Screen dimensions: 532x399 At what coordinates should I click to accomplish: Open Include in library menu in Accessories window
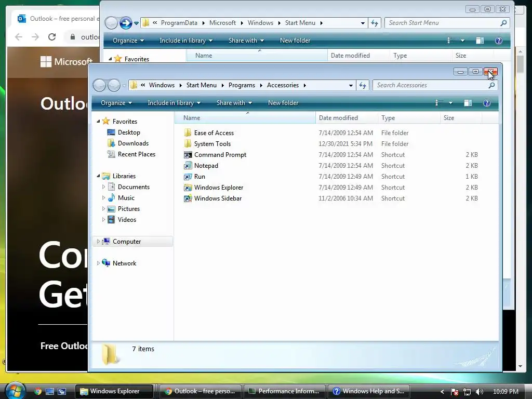[x=174, y=103]
